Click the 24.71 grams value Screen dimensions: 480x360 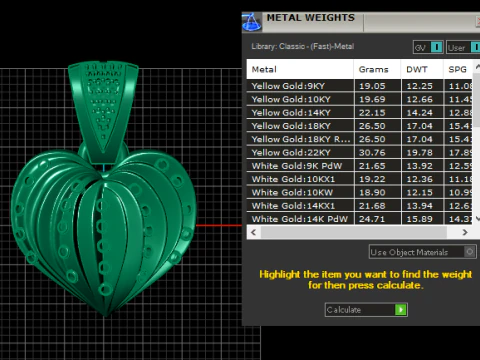372,219
